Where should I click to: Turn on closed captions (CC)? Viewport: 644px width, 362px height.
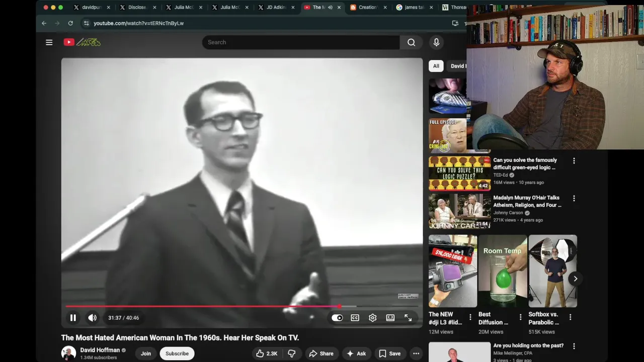click(x=355, y=318)
